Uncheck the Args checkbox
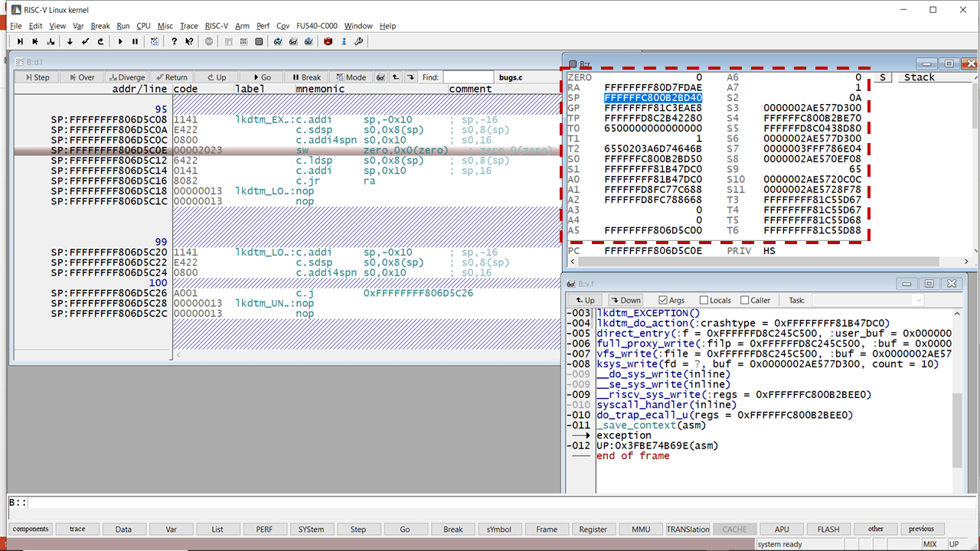Image resolution: width=980 pixels, height=551 pixels. click(x=663, y=301)
